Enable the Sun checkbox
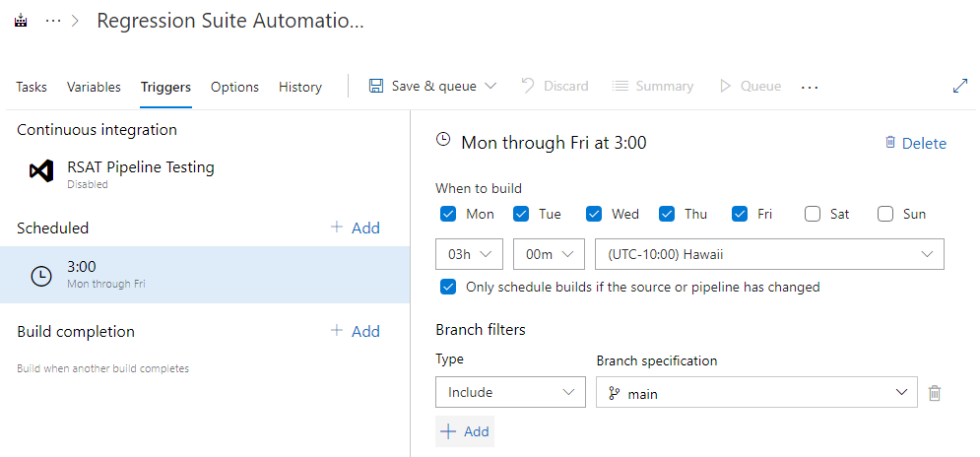Viewport: 980px width, 457px height. tap(885, 214)
